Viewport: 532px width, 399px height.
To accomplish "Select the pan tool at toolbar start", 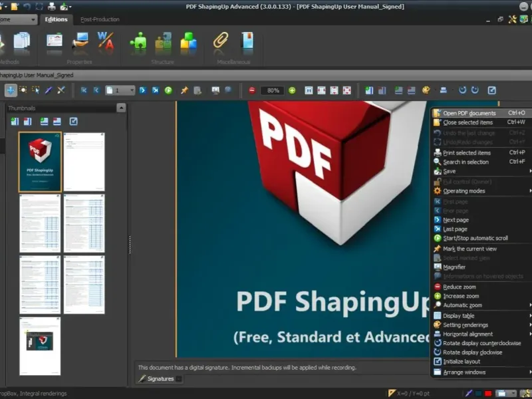I will (11, 90).
